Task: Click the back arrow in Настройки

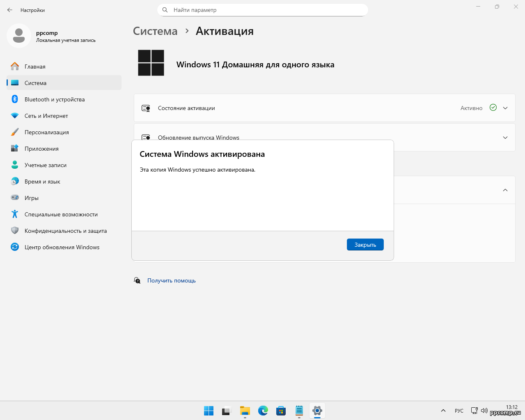Action: [10, 10]
